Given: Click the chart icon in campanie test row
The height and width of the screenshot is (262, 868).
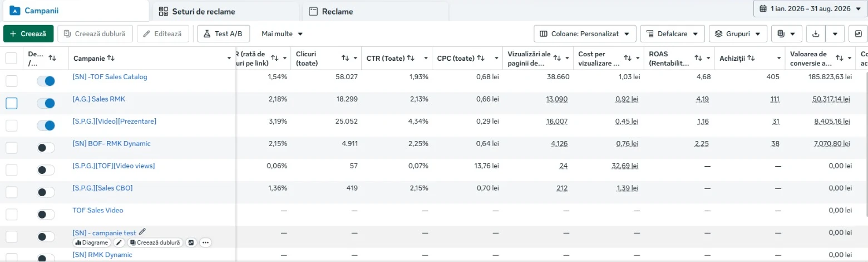Looking at the screenshot, I should click(x=191, y=242).
